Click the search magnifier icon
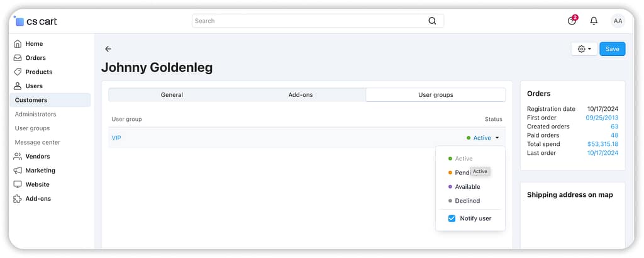This screenshot has height=258, width=644. [432, 21]
